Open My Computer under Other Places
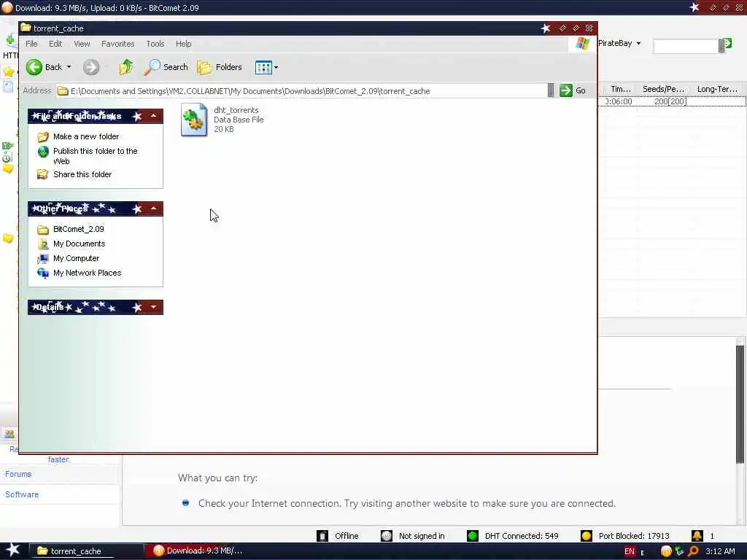 click(76, 259)
